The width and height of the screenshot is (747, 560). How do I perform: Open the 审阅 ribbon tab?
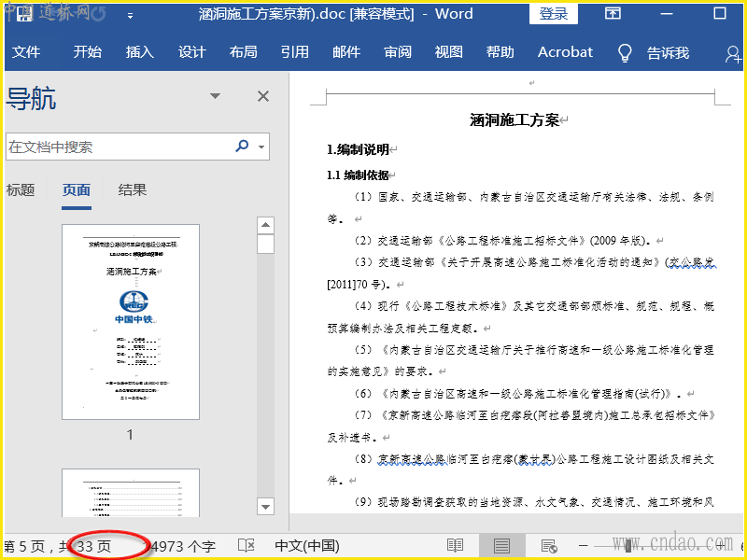[398, 52]
